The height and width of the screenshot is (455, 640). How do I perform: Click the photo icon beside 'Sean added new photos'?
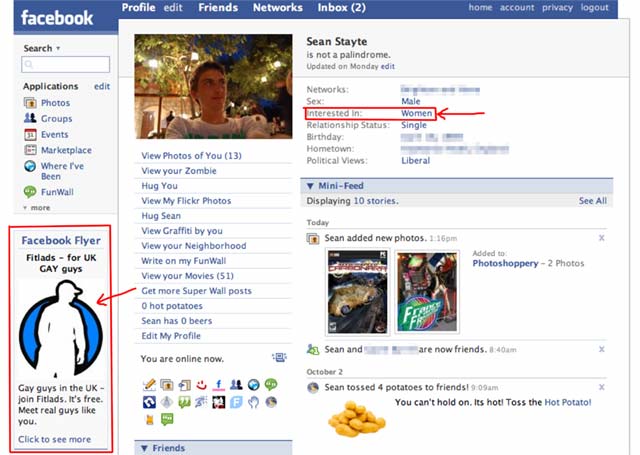coord(313,238)
